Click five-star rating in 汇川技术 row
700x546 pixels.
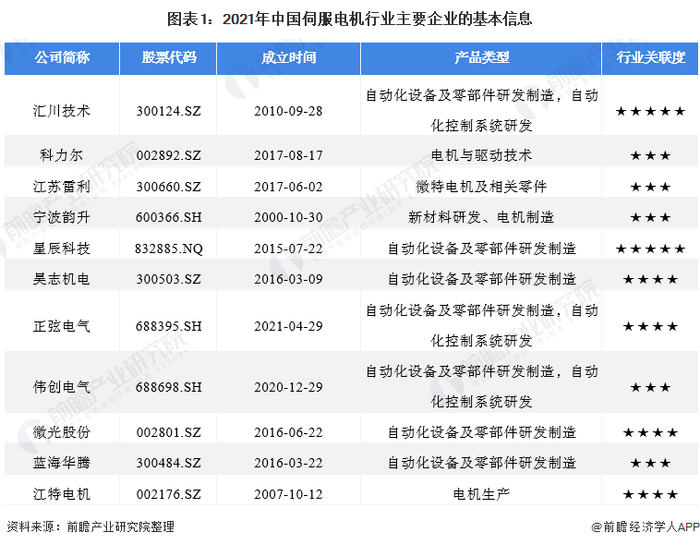650,111
